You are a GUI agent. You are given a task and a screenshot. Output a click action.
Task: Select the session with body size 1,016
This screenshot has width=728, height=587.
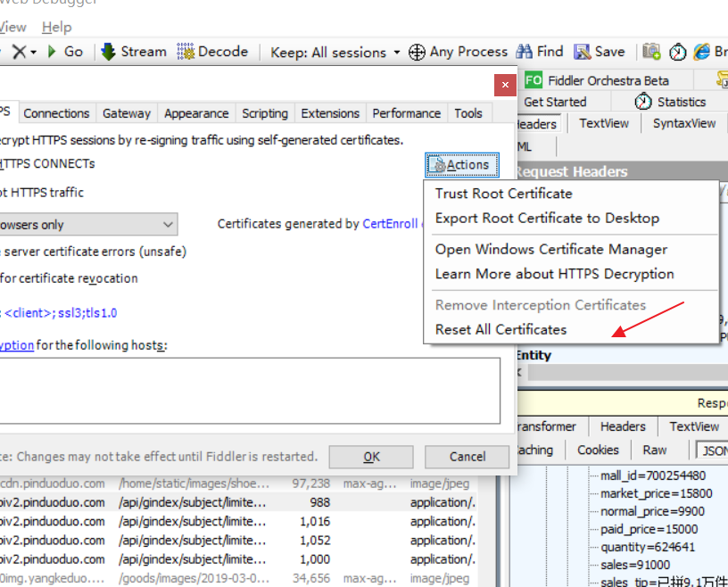point(238,522)
